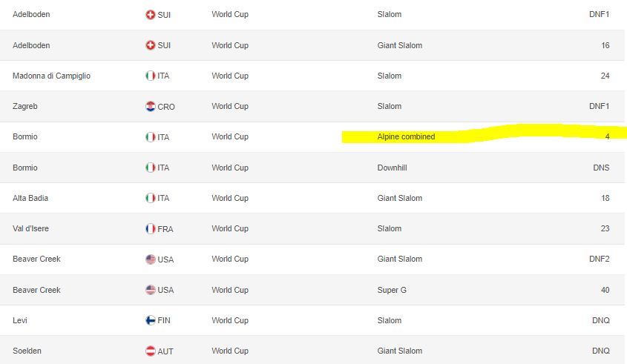
Task: Select the Levi location name
Action: 20,320
